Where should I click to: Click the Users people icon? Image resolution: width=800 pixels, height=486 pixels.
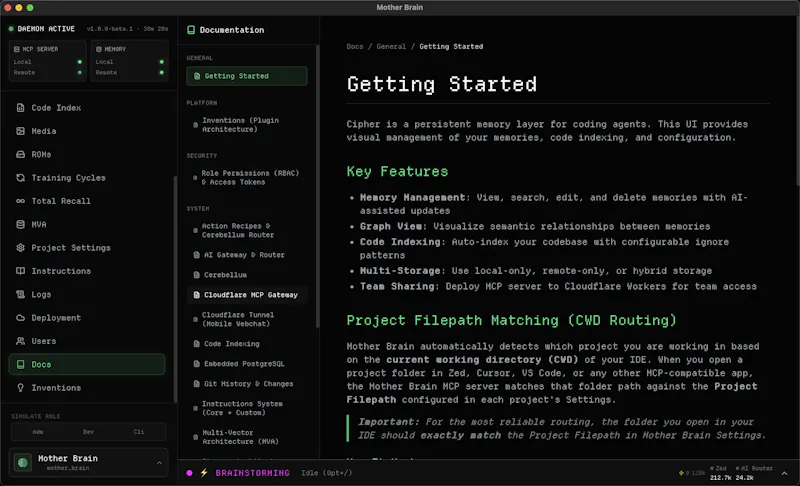[x=20, y=341]
